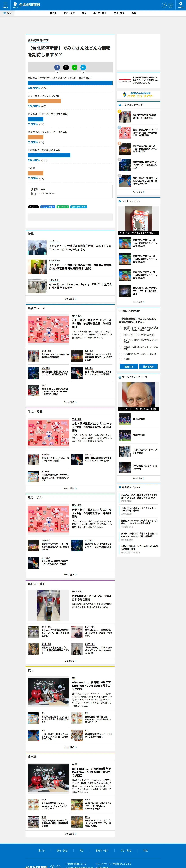Open the 町田は初黒星 world photo item
The height and width of the screenshot is (868, 186).
(139, 419)
